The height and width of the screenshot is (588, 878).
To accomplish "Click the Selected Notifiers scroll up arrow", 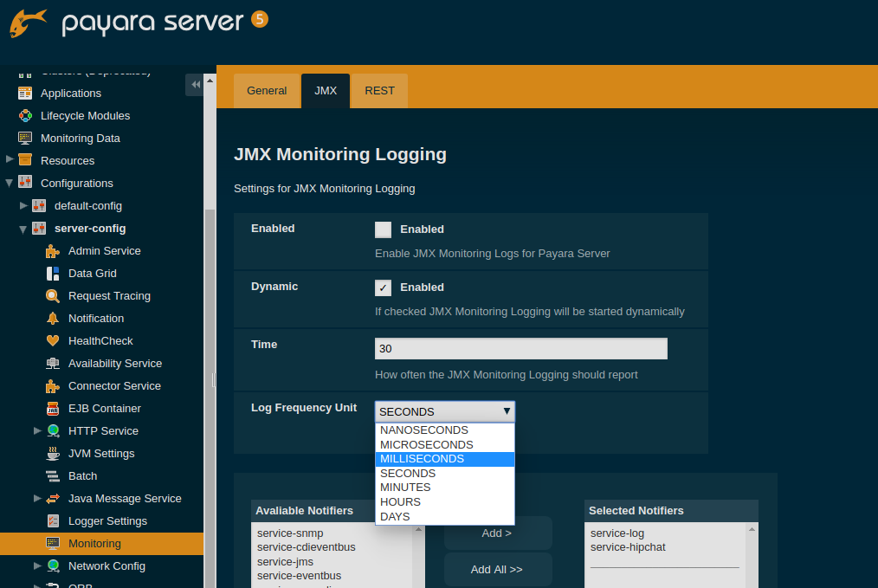I will tap(752, 529).
